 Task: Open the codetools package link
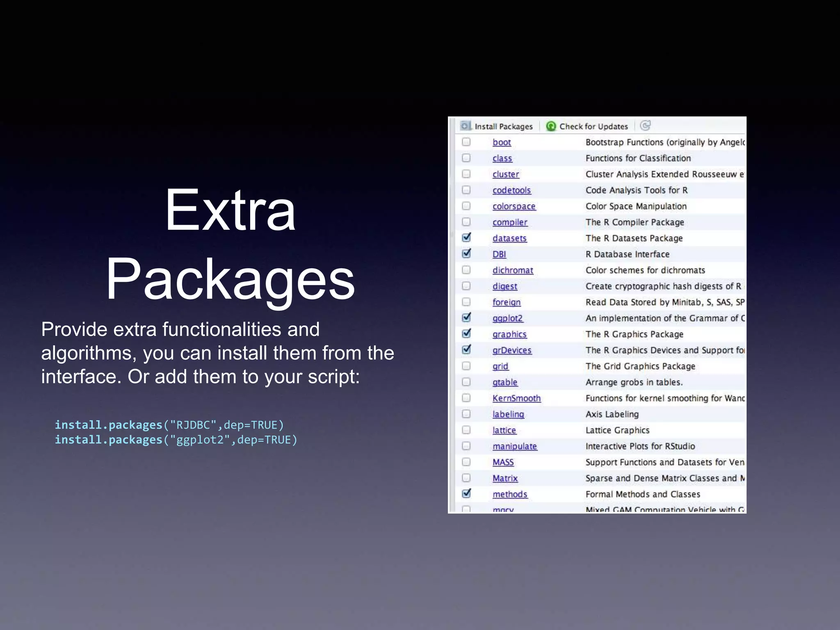(511, 190)
